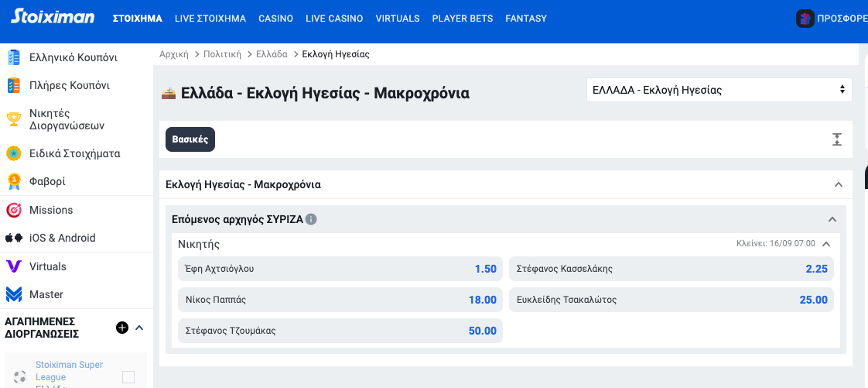Collapse the Νικητής odds group
The width and height of the screenshot is (868, 388).
(826, 244)
